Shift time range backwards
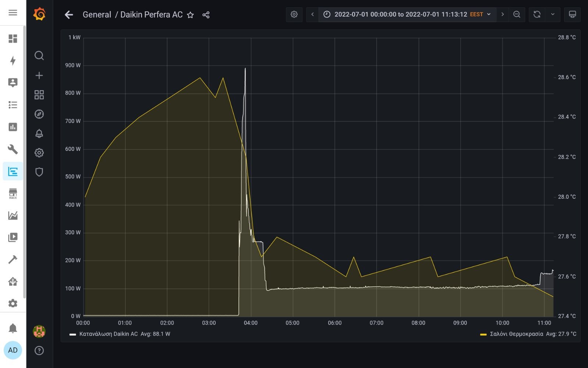Image resolution: width=588 pixels, height=368 pixels. [x=312, y=14]
